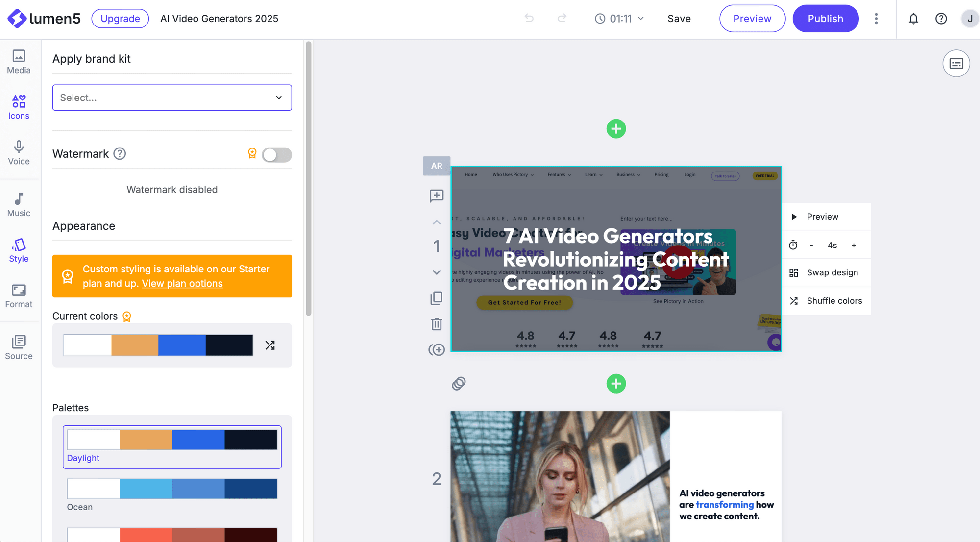Viewport: 980px width, 542px height.
Task: Click the Publish button
Action: tap(826, 18)
